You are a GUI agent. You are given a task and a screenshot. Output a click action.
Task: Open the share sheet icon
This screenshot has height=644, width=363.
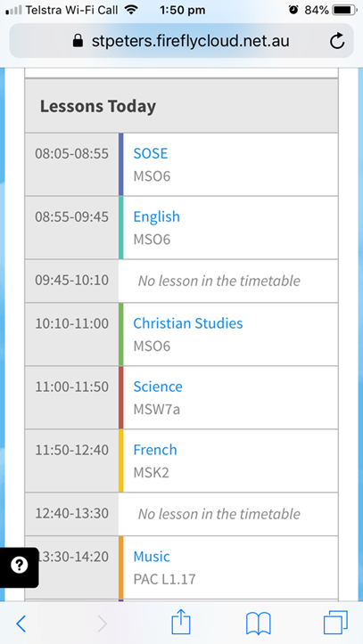click(x=181, y=622)
